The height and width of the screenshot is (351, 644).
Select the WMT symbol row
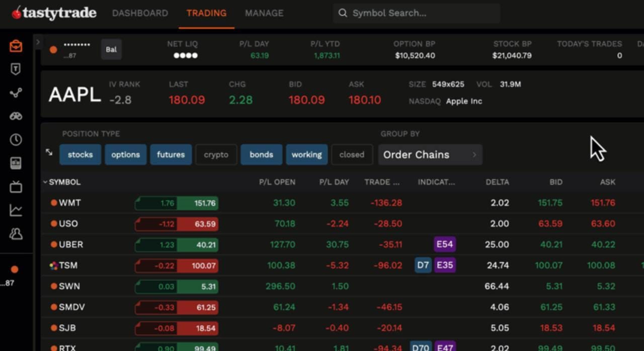(x=342, y=203)
